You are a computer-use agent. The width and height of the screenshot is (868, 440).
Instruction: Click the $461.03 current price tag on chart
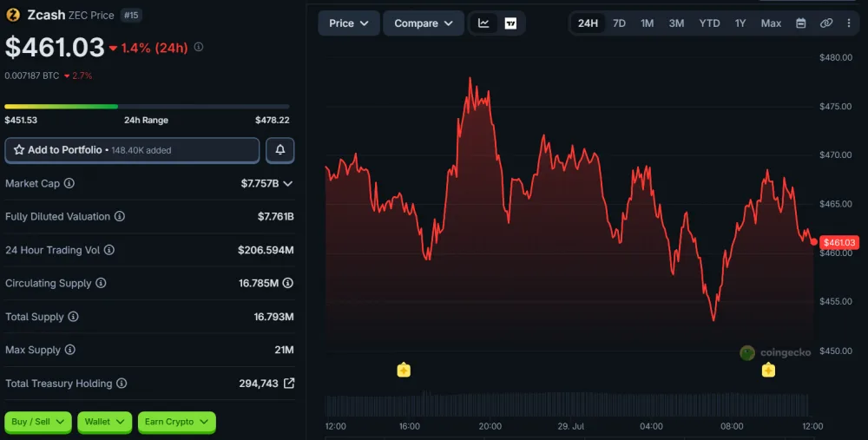[839, 242]
